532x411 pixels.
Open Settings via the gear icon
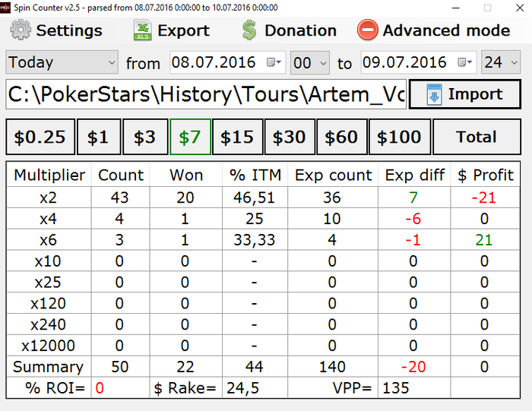coord(21,30)
